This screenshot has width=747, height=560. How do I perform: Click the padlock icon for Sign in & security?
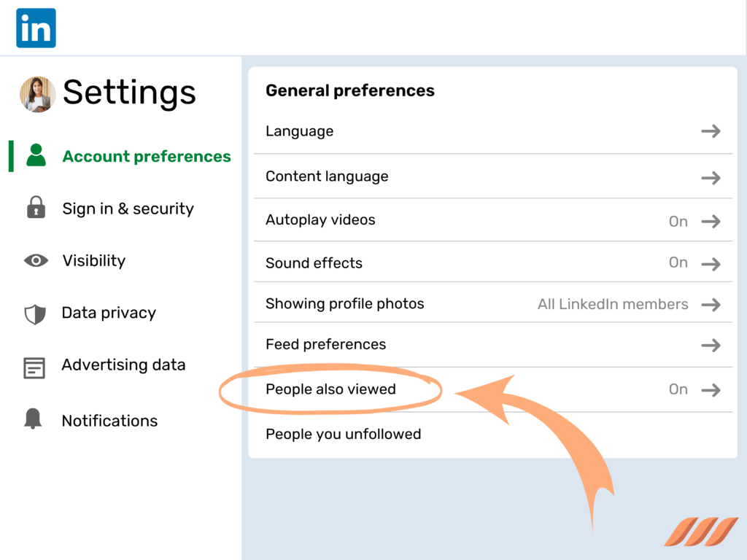click(36, 209)
